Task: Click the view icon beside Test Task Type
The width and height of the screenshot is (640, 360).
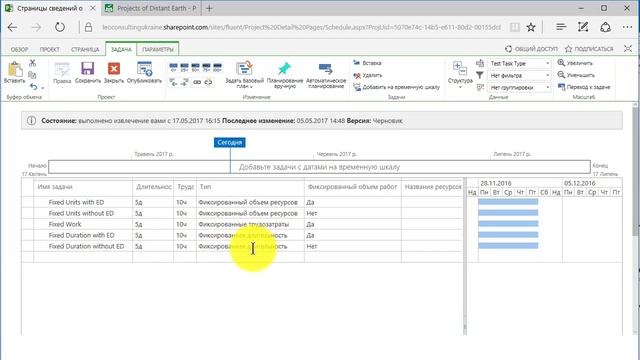Action: coord(480,63)
